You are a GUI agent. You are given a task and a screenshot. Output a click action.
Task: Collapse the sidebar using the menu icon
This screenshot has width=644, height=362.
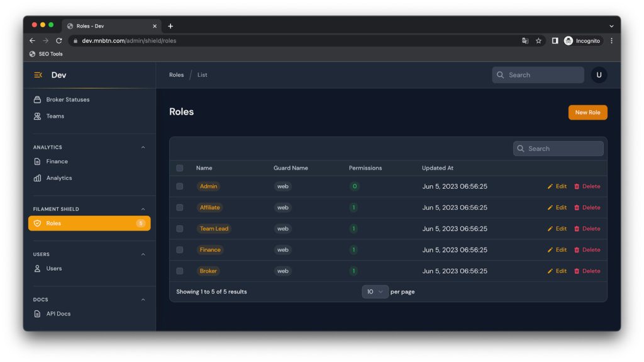[38, 75]
